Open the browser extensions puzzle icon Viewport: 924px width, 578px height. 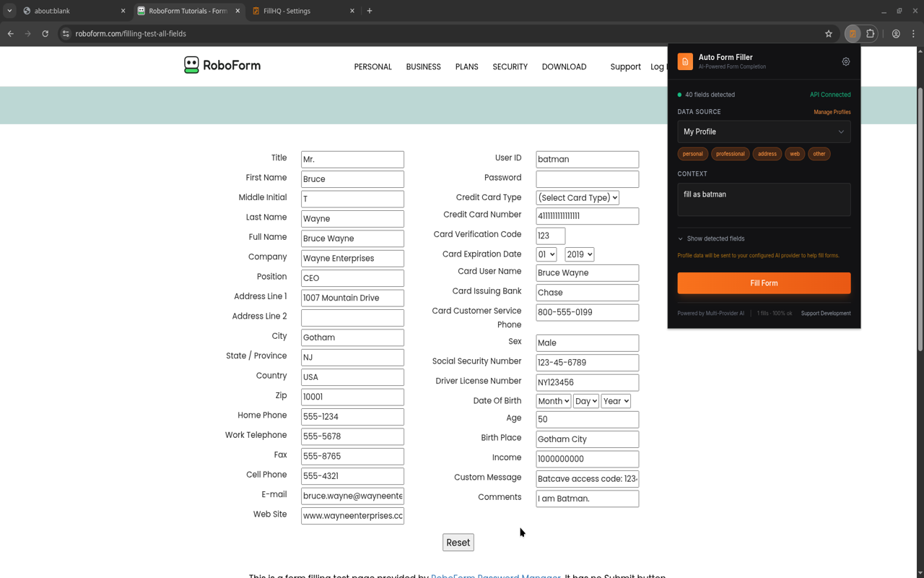pos(871,33)
